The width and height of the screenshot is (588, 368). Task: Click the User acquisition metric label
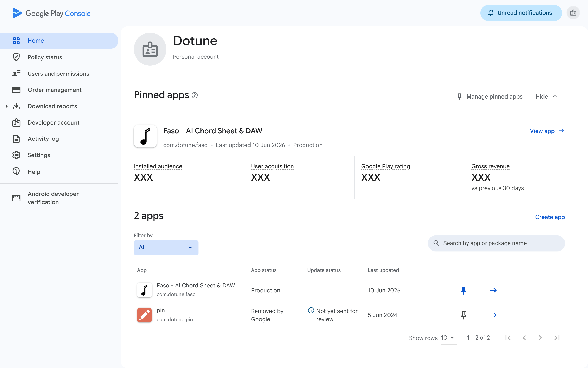[272, 166]
